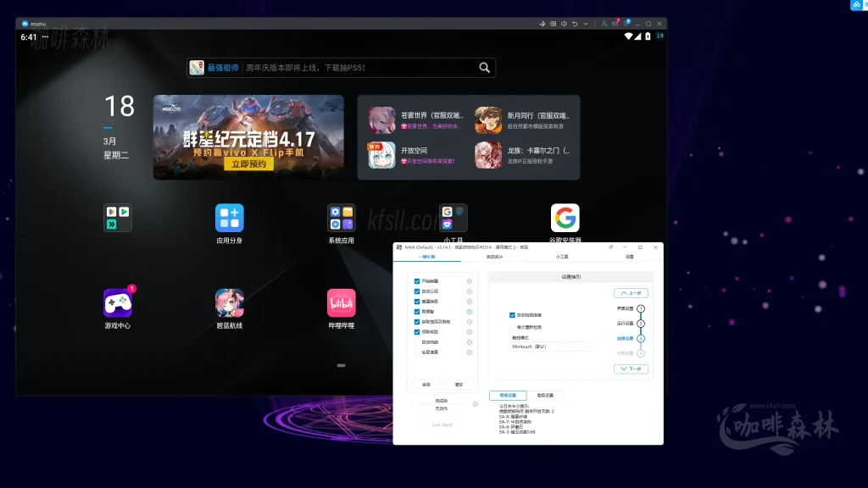Switch to the 设置 tab in MAA
The height and width of the screenshot is (488, 868).
pyautogui.click(x=629, y=256)
